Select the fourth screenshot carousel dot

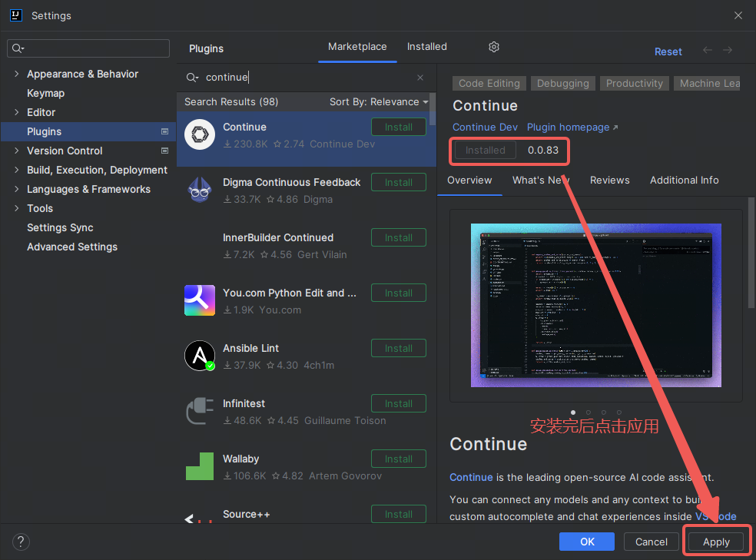pos(619,412)
